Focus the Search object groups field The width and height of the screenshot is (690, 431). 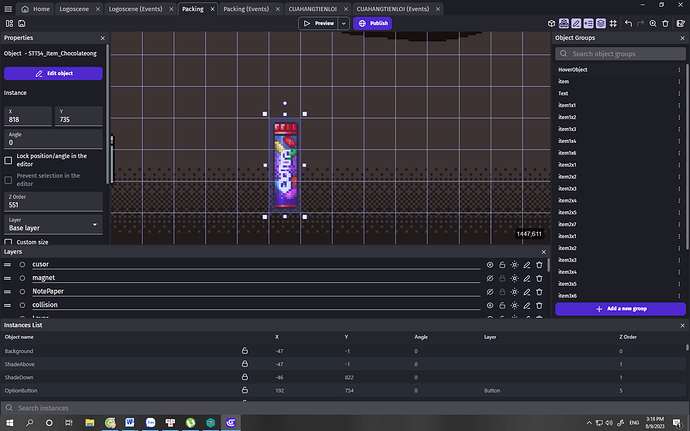(620, 54)
